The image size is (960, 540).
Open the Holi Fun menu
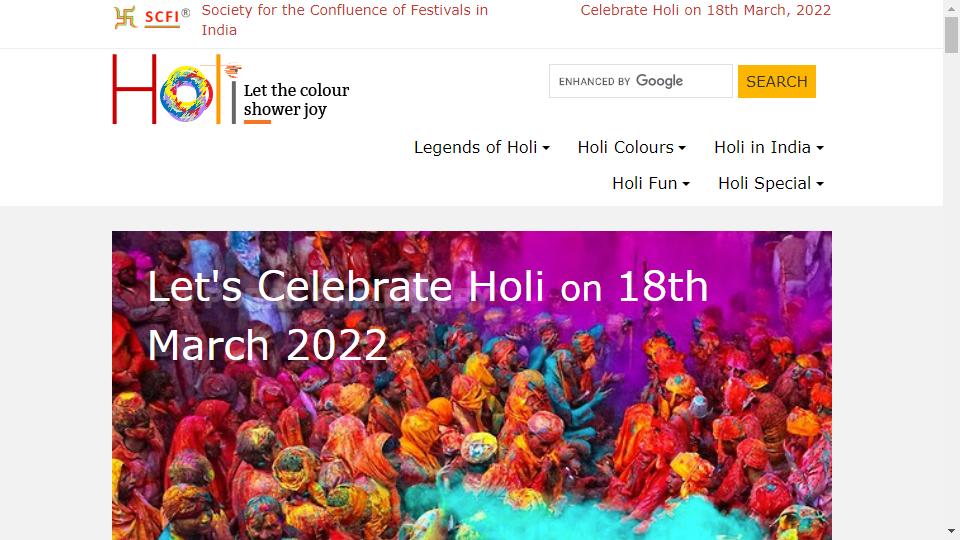pos(651,184)
